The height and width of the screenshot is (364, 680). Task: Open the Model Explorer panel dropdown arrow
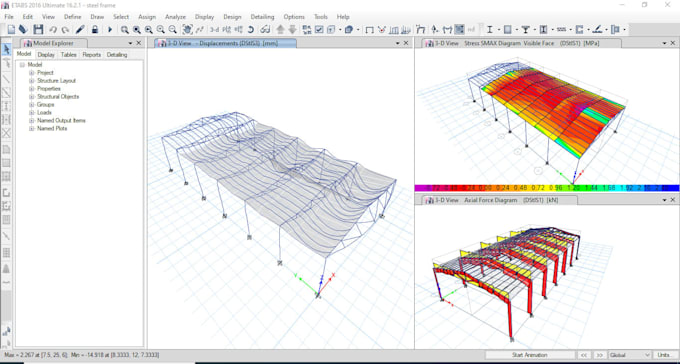(130, 43)
